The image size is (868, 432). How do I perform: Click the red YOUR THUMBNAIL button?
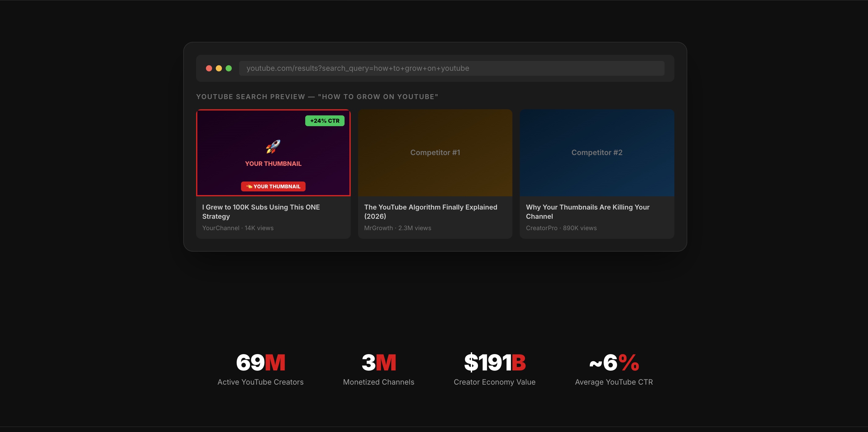[x=273, y=186]
